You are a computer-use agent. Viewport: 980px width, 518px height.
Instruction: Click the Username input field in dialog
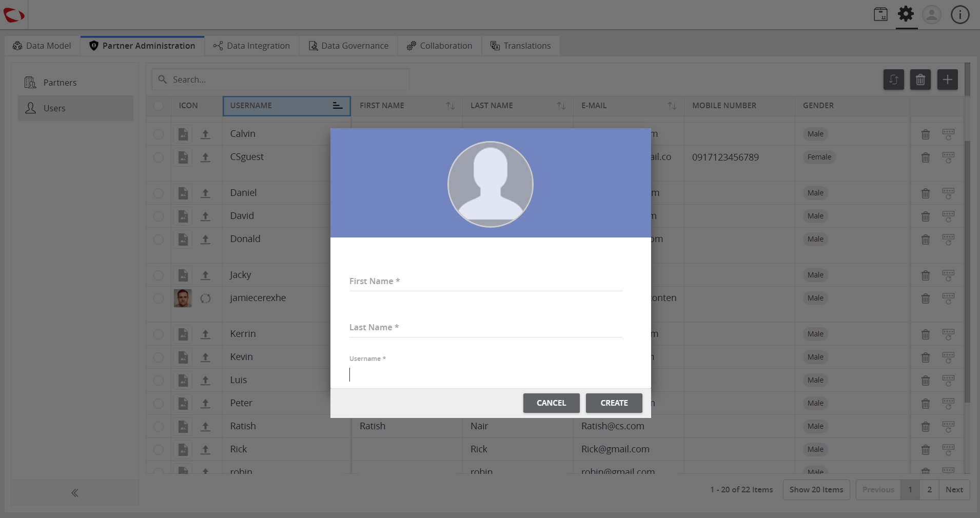point(485,374)
